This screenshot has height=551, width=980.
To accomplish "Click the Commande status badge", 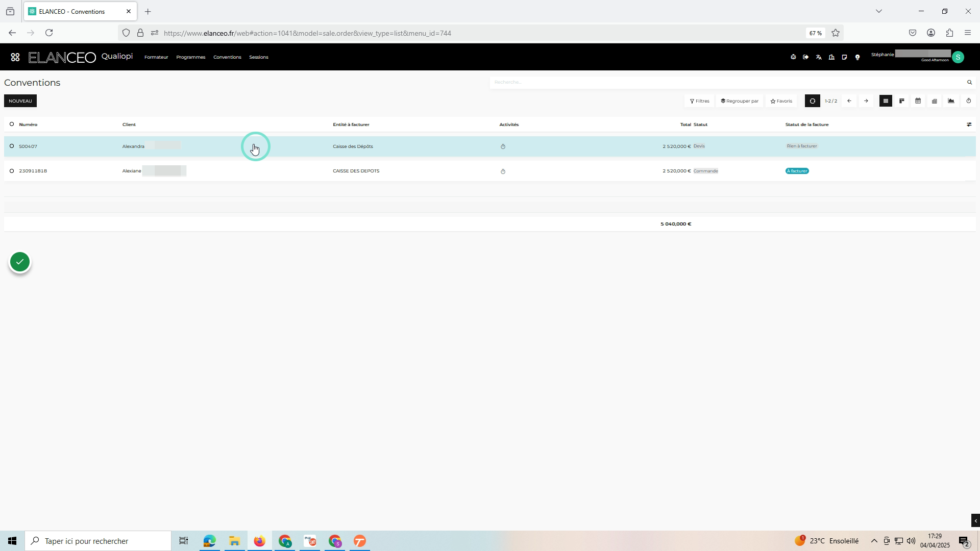I will point(706,171).
